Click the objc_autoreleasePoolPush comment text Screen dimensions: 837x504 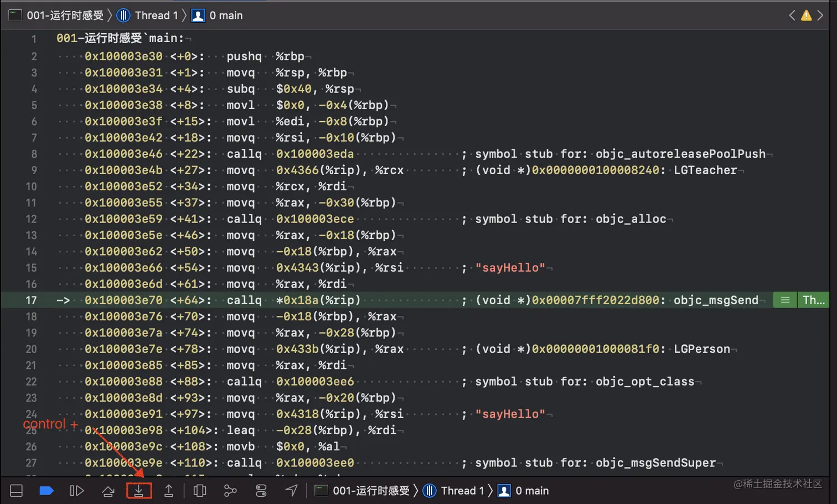[x=680, y=154]
